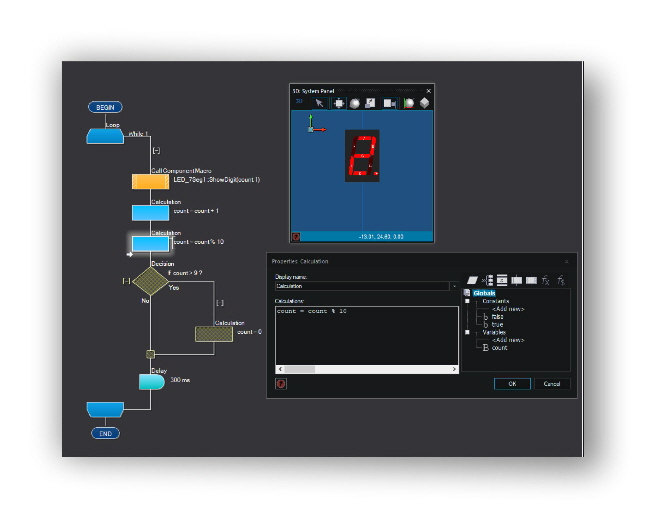The image size is (660, 531).
Task: Click the second fx functions icon at the toolbar's end
Action: (x=561, y=280)
